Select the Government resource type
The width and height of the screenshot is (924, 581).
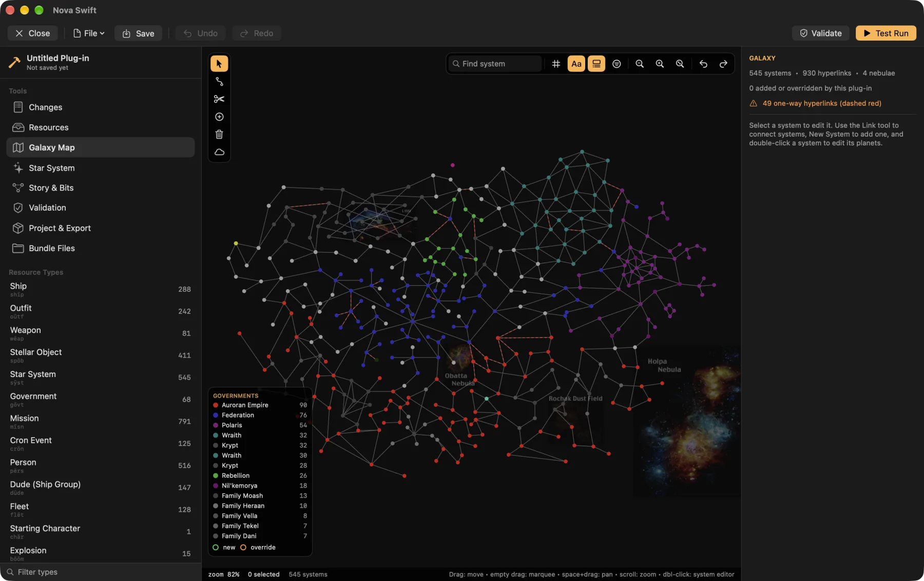pos(101,400)
